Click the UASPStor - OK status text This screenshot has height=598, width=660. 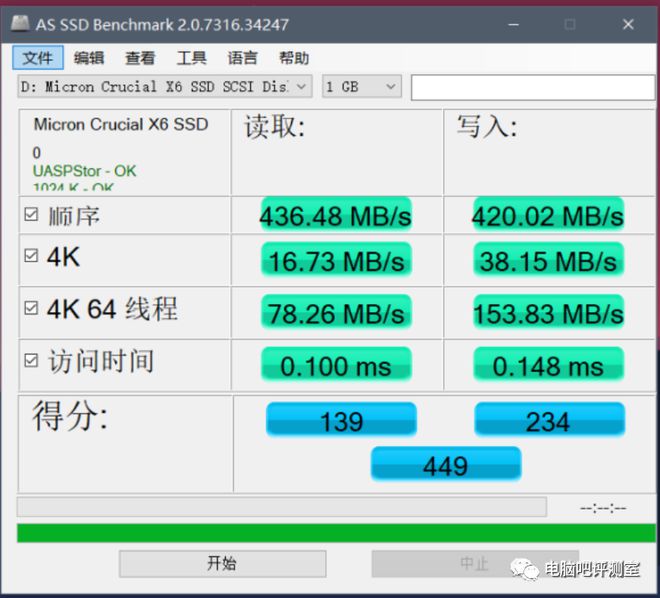[x=84, y=171]
